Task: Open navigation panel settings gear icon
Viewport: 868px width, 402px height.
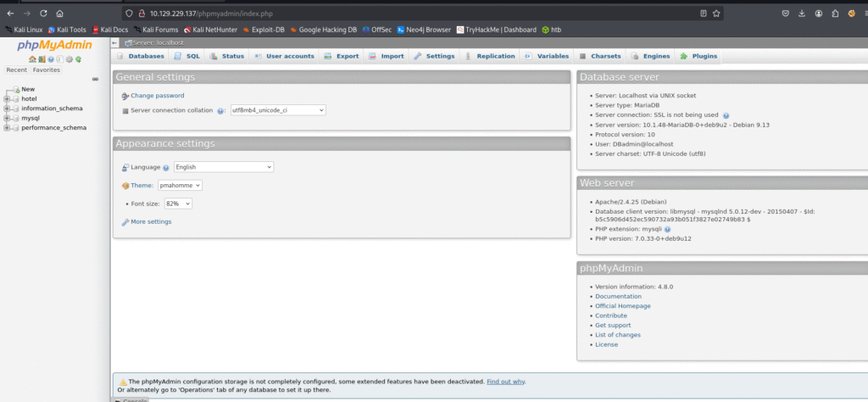Action: (x=70, y=59)
